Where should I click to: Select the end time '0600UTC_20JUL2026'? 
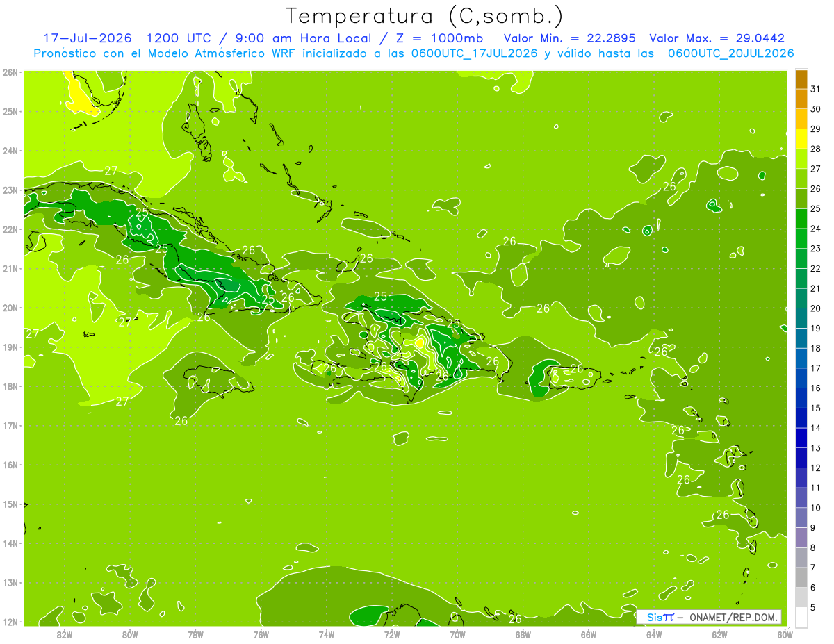pos(730,53)
